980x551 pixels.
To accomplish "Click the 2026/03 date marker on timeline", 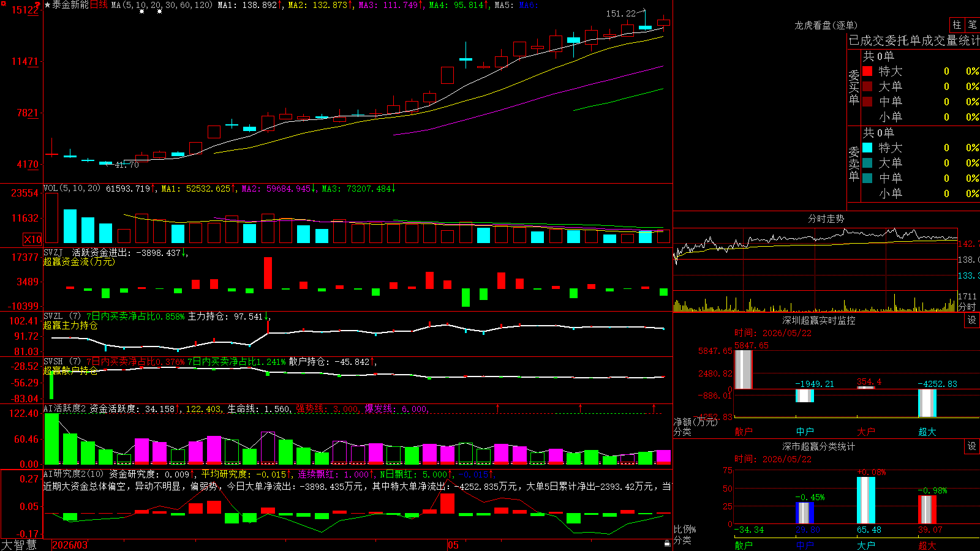I will [70, 545].
